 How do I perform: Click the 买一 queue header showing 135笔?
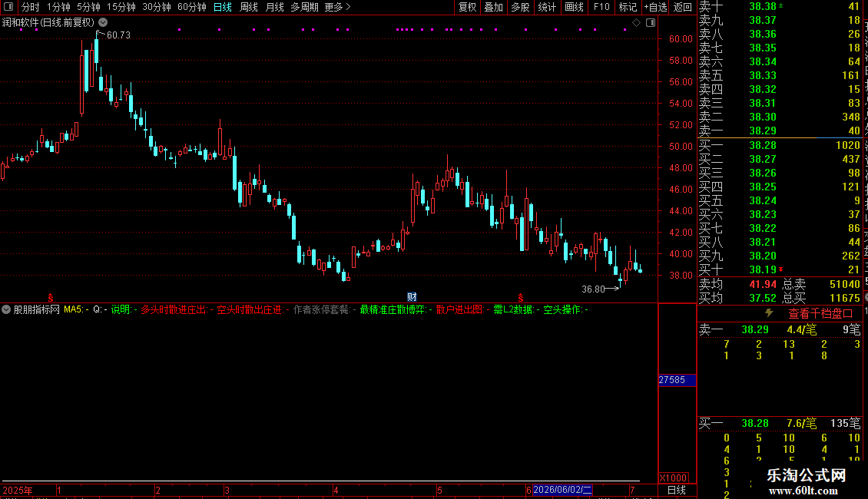pyautogui.click(x=780, y=423)
